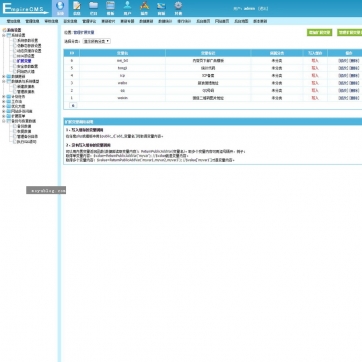
Task: Open 恢复数据 in the tree
Action: (24, 131)
